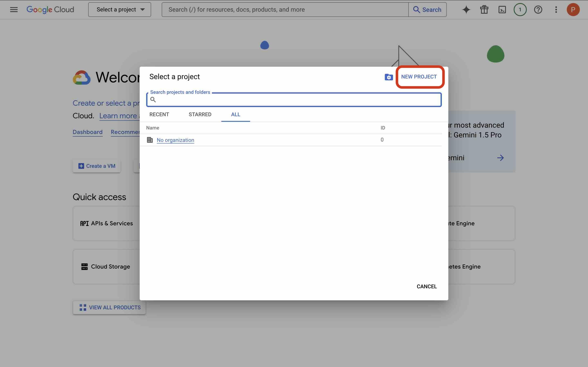This screenshot has width=588, height=367.
Task: Cancel the project selection dialog
Action: 427,286
